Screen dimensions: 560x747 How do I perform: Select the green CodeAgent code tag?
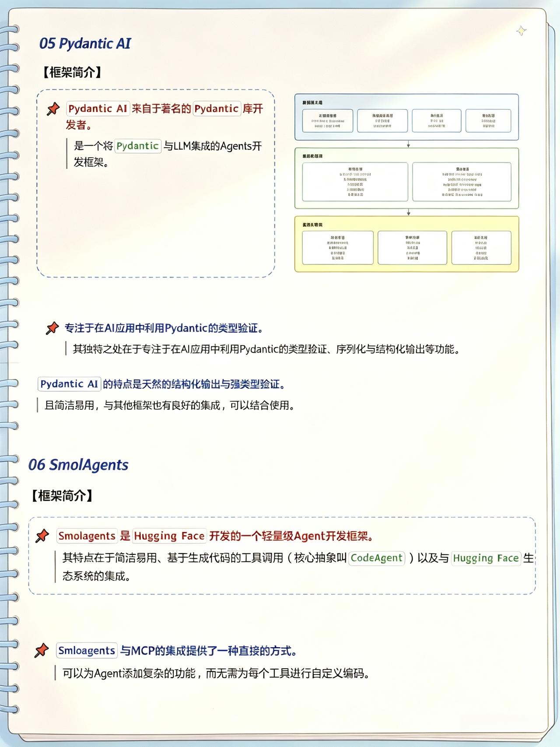(377, 558)
